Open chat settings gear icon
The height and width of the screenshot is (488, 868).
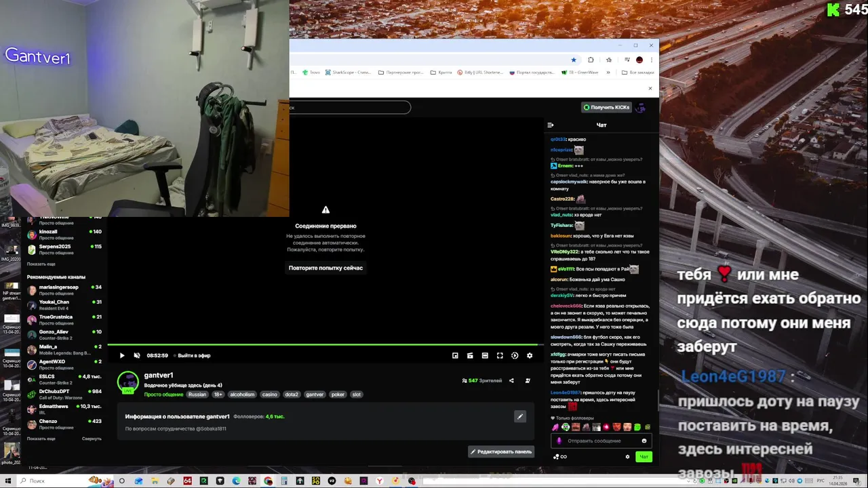click(x=627, y=457)
